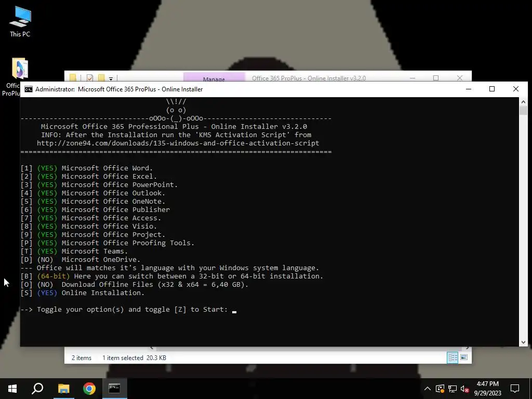The width and height of the screenshot is (532, 399).
Task: Click the Microsoft Office Project option line
Action: (93, 235)
